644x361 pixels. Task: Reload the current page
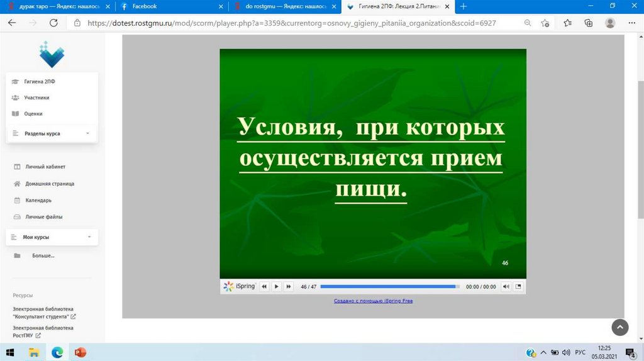[53, 23]
